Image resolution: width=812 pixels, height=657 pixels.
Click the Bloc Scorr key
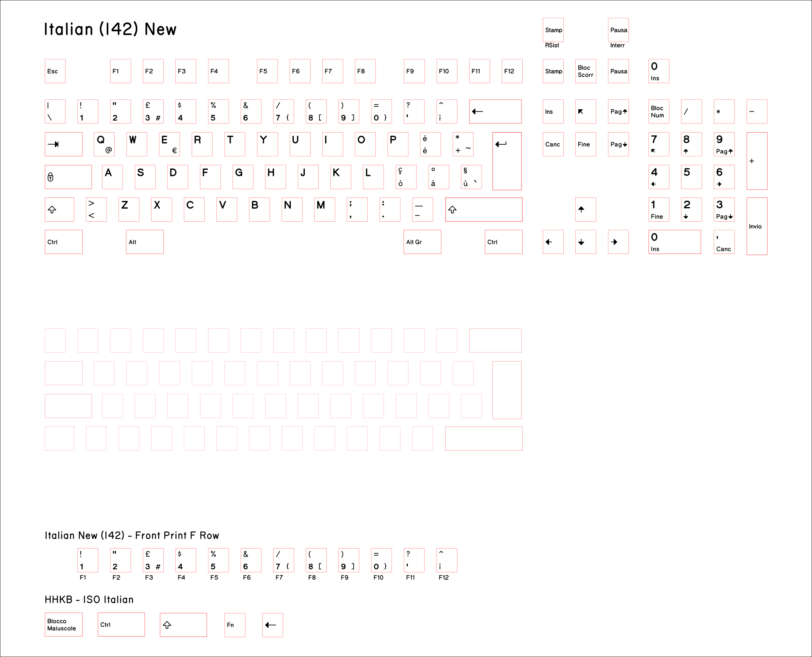coord(585,71)
